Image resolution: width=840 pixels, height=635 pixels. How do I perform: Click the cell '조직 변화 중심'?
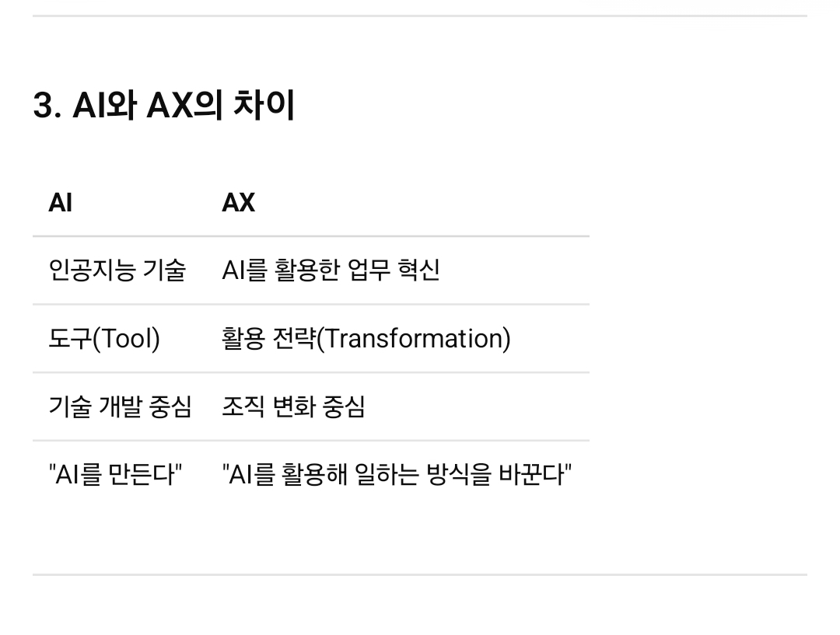(x=293, y=406)
